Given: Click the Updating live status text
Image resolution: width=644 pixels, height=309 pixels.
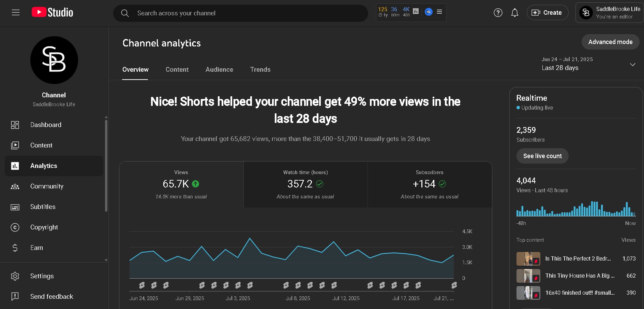Looking at the screenshot, I should pyautogui.click(x=537, y=108).
